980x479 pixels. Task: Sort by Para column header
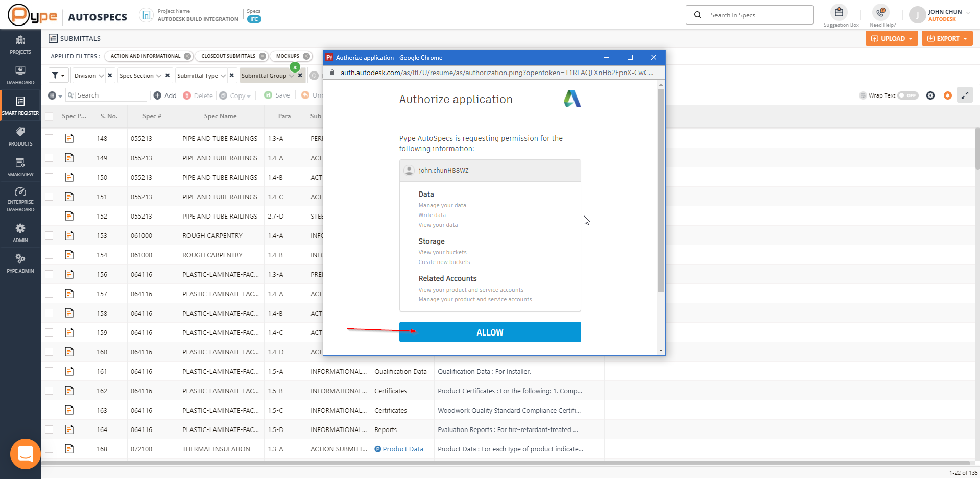pyautogui.click(x=284, y=116)
